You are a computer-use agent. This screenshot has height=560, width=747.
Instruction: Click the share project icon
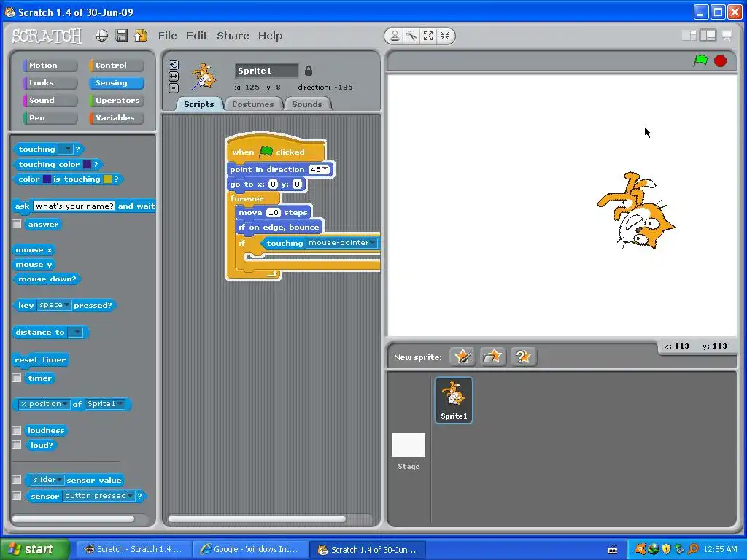pos(141,36)
